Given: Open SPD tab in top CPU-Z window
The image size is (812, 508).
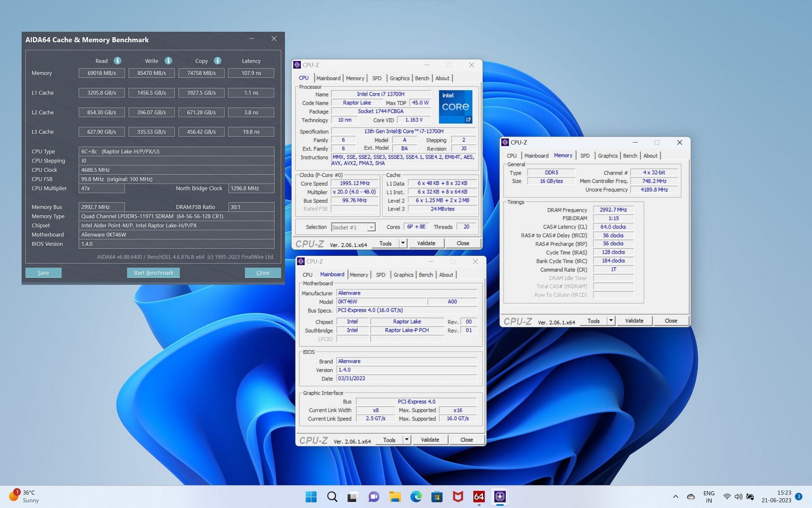Looking at the screenshot, I should (377, 78).
